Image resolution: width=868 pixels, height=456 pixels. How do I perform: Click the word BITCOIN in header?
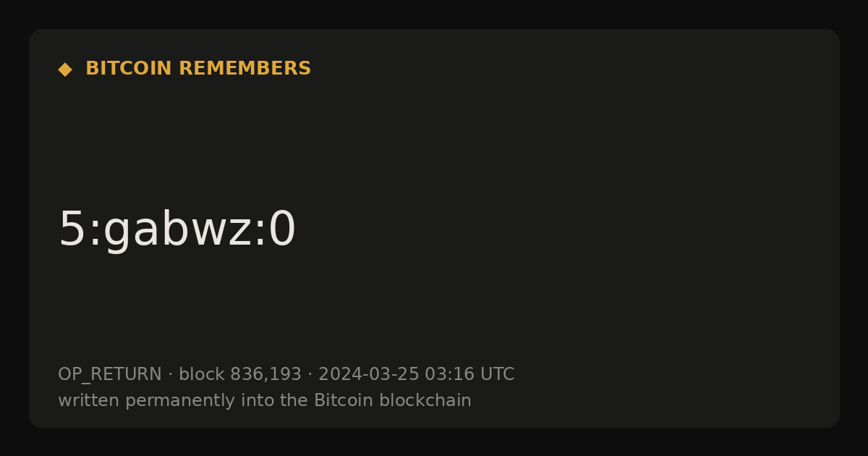coord(129,69)
